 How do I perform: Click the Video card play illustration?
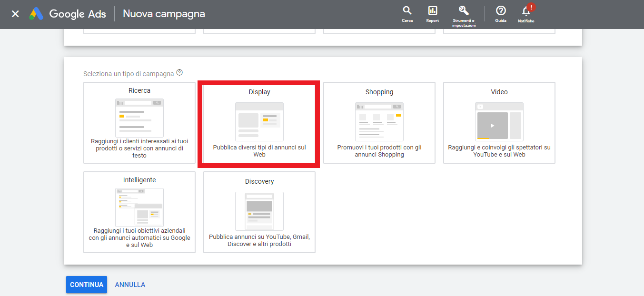pos(493,126)
